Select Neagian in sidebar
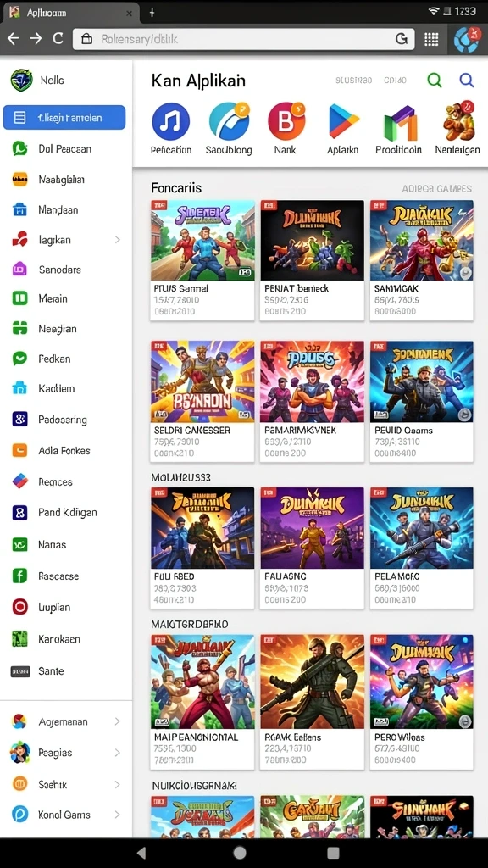 (x=66, y=329)
